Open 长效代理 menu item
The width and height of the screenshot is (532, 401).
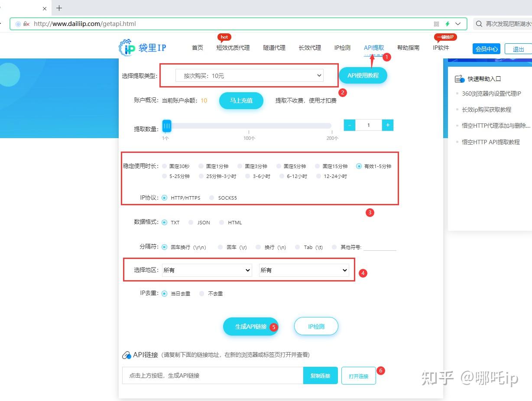point(310,48)
